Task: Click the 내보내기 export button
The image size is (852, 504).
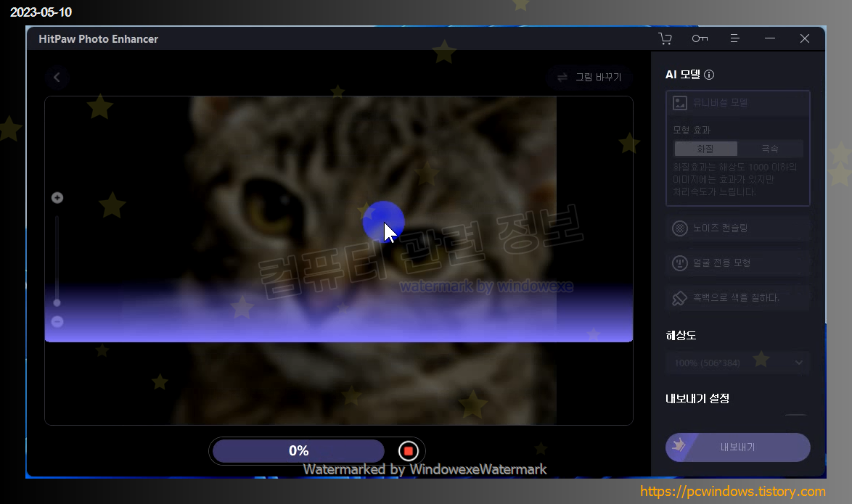Action: [738, 447]
